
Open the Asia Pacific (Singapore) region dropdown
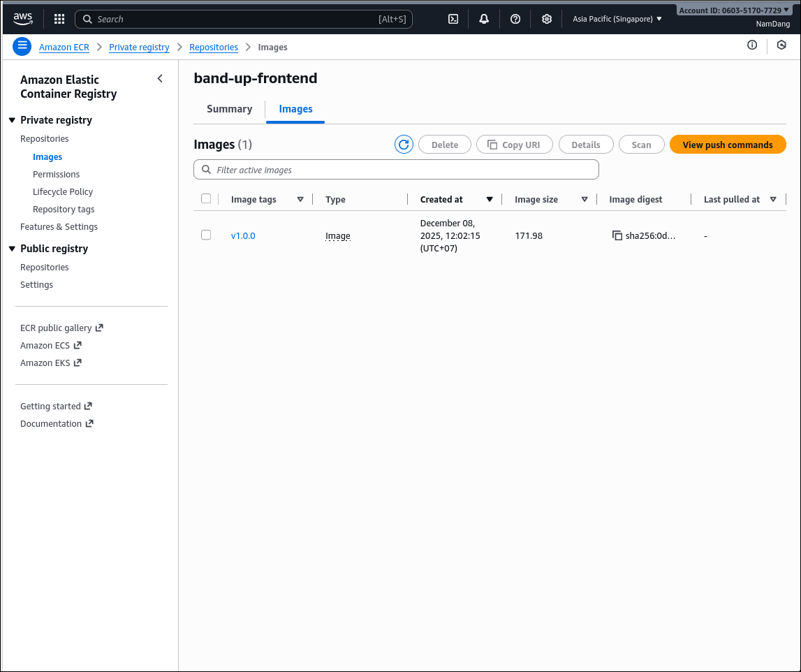coord(617,19)
